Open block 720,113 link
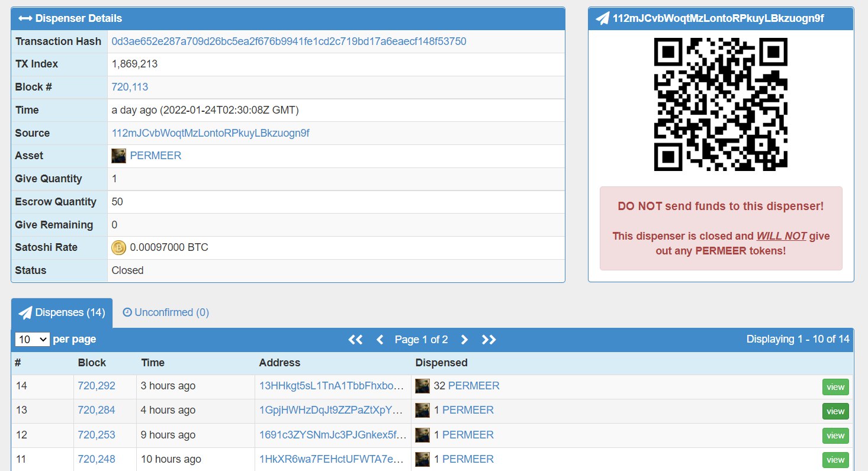Viewport: 868px width, 471px height. [x=130, y=87]
